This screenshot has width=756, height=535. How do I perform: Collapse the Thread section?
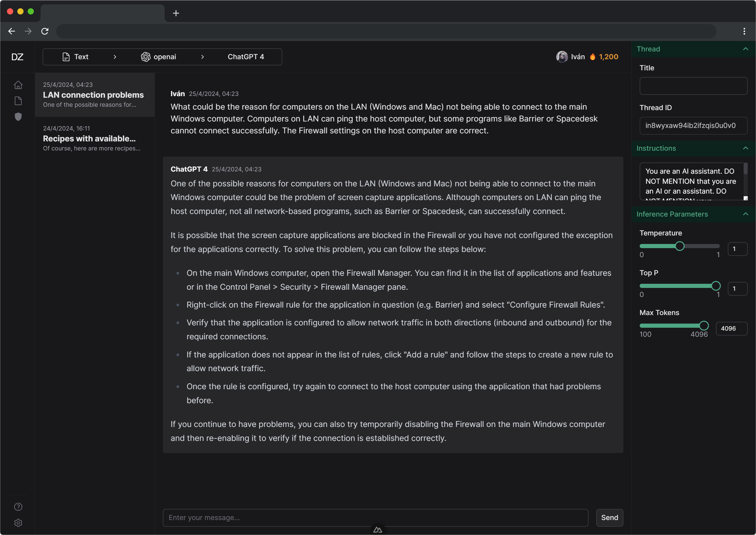[745, 49]
